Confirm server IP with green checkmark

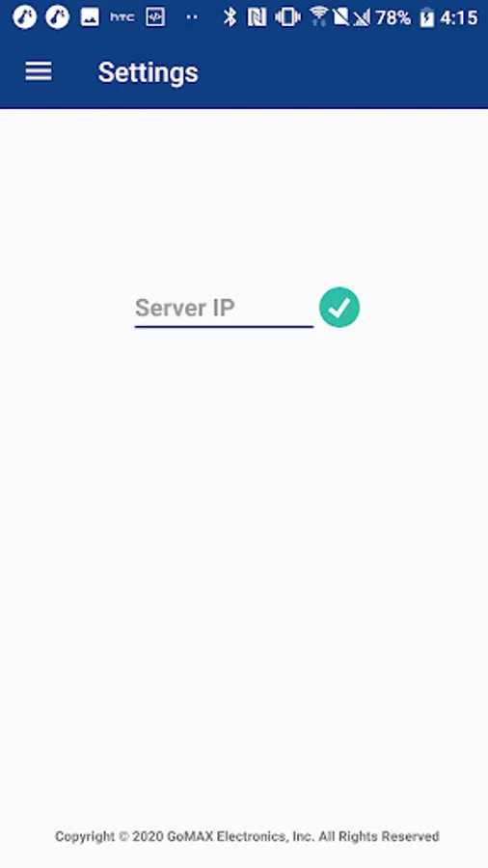(x=339, y=308)
